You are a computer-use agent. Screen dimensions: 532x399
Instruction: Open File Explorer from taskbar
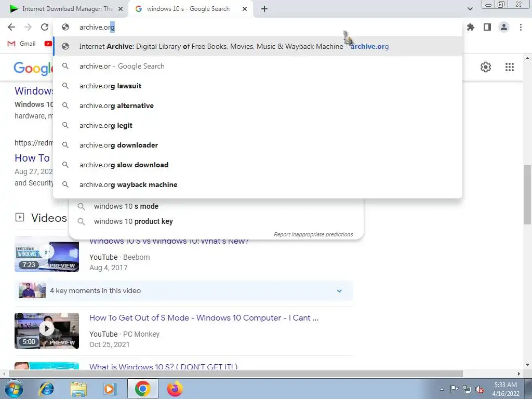pyautogui.click(x=78, y=389)
